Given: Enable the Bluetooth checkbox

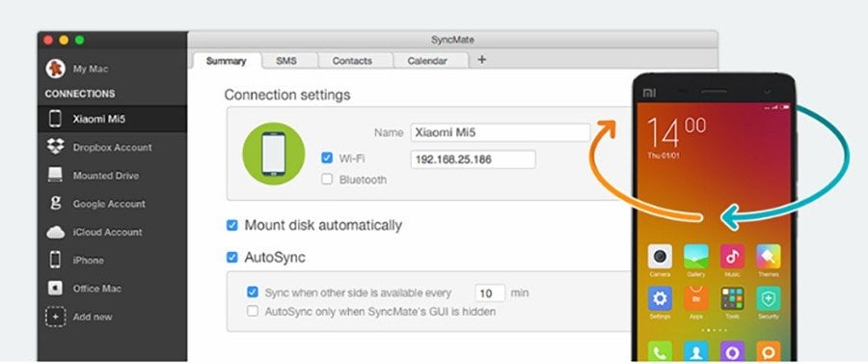Looking at the screenshot, I should tap(327, 180).
